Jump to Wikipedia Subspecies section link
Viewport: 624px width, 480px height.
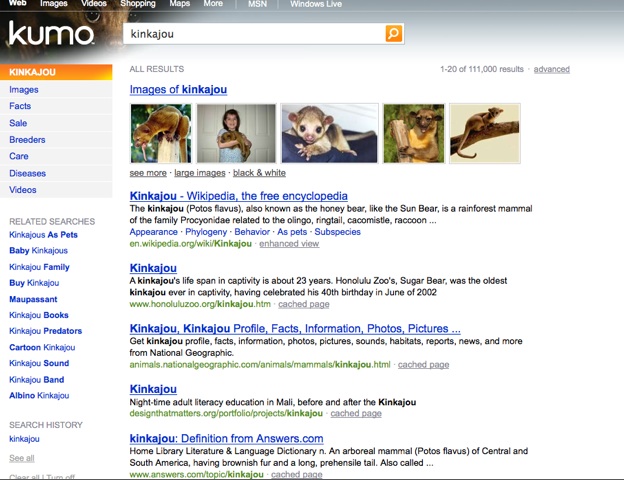click(337, 232)
